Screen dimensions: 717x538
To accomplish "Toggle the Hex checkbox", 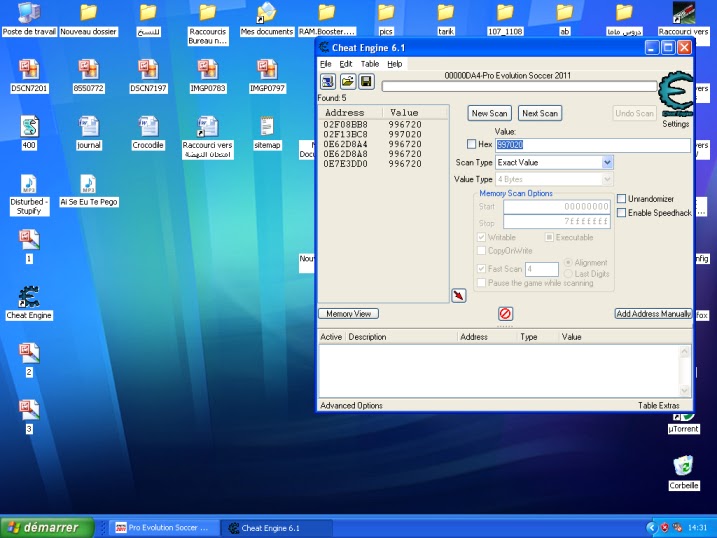I will click(471, 144).
